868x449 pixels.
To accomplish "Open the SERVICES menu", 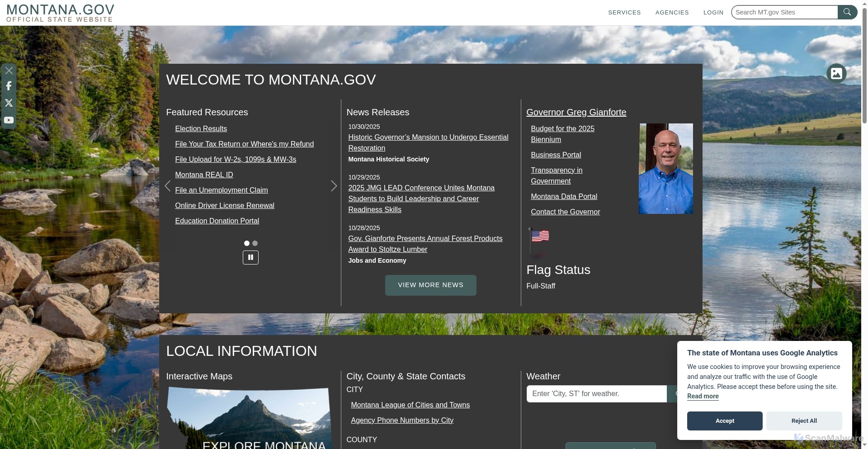I will pyautogui.click(x=624, y=12).
